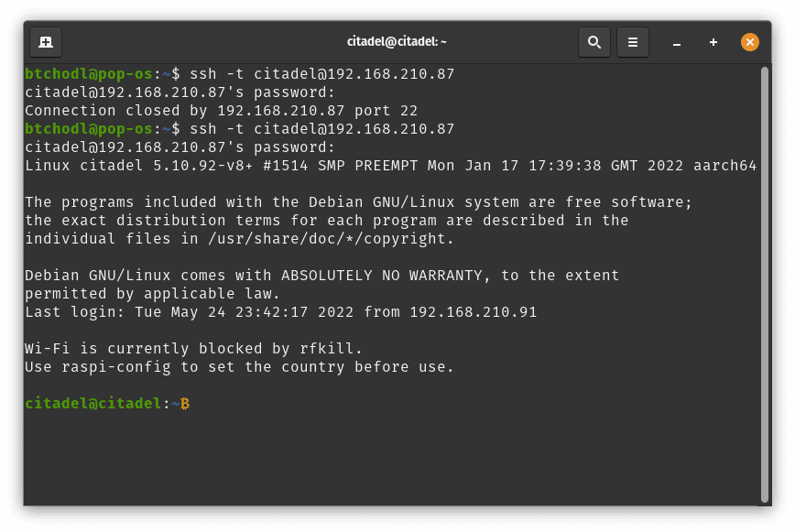Click the ABSOLUTELY NO WARRANTY text

pos(382,275)
